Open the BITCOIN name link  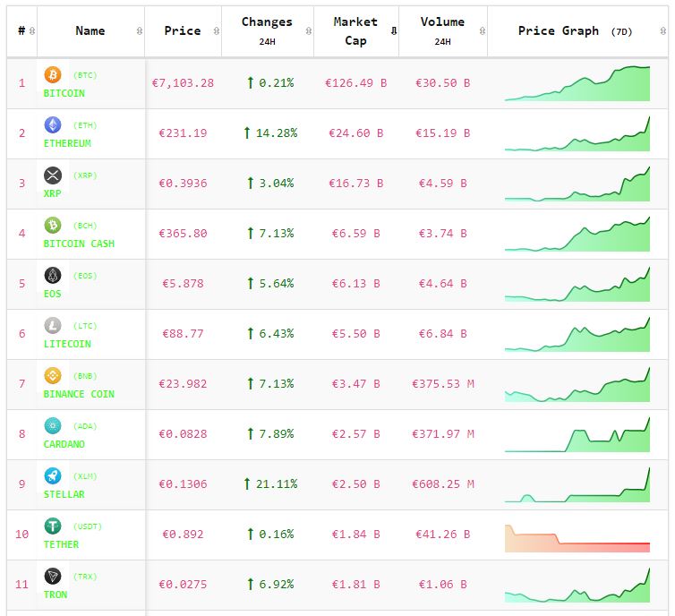point(64,93)
